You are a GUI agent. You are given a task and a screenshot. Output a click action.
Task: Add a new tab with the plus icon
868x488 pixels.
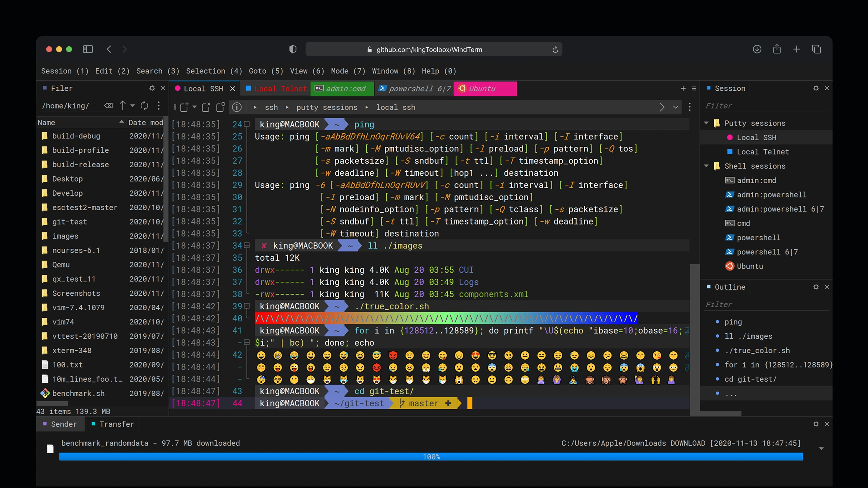point(683,89)
